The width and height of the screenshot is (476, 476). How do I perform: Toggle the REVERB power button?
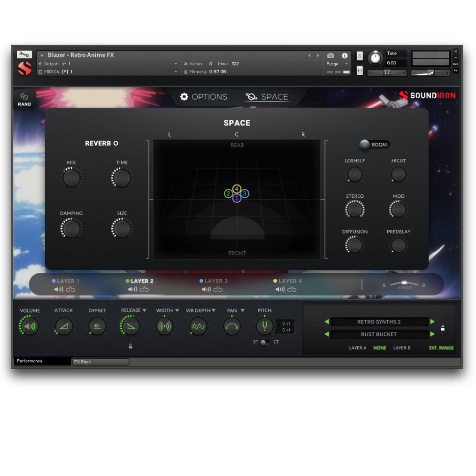click(116, 143)
